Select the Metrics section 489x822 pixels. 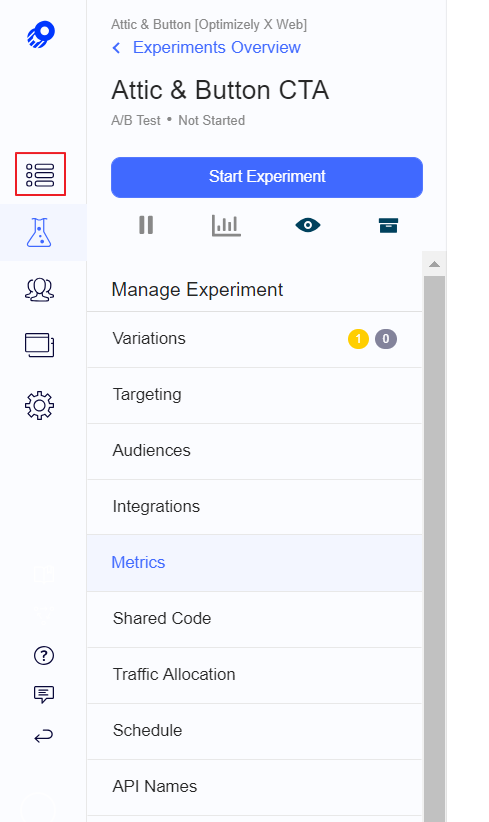tap(254, 563)
